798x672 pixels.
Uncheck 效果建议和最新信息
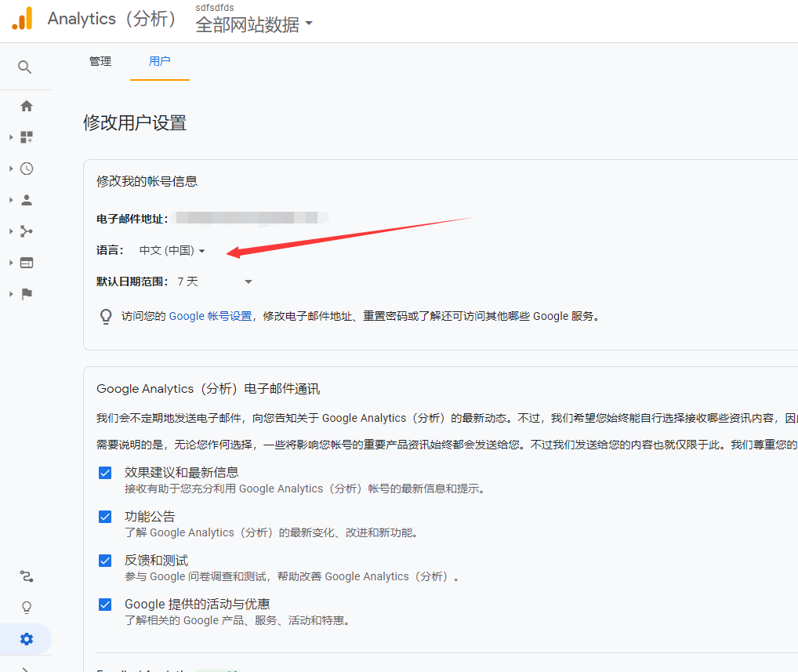coord(104,473)
